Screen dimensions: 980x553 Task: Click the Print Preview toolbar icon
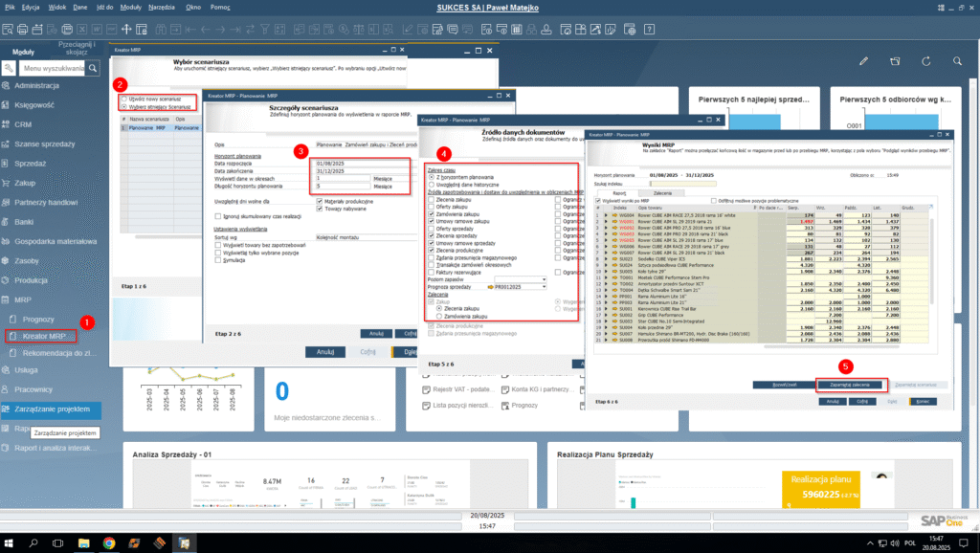tap(8, 30)
